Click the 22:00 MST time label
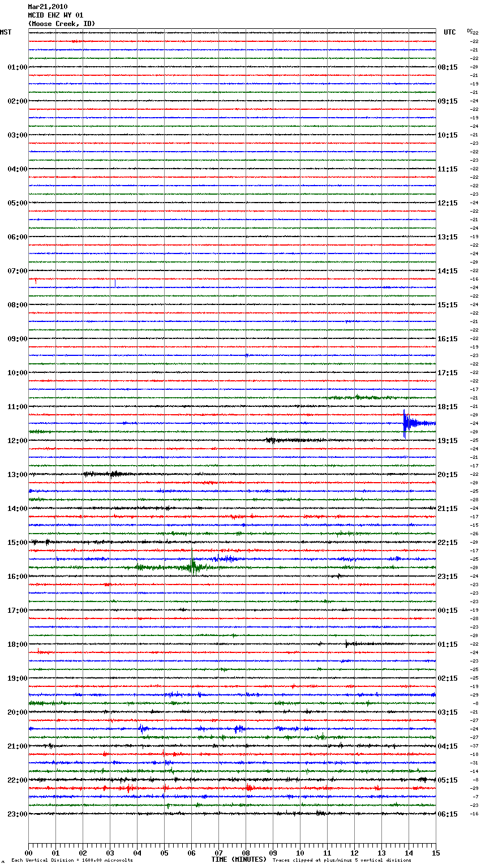This screenshot has height=868, width=481. [17, 780]
